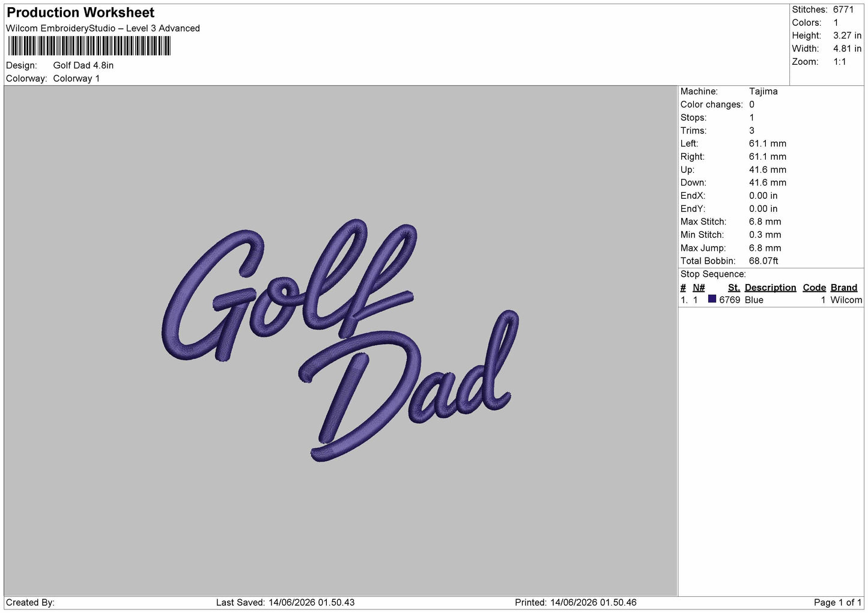Click the N# column header
Screen dimensions: 868x613
pos(699,288)
